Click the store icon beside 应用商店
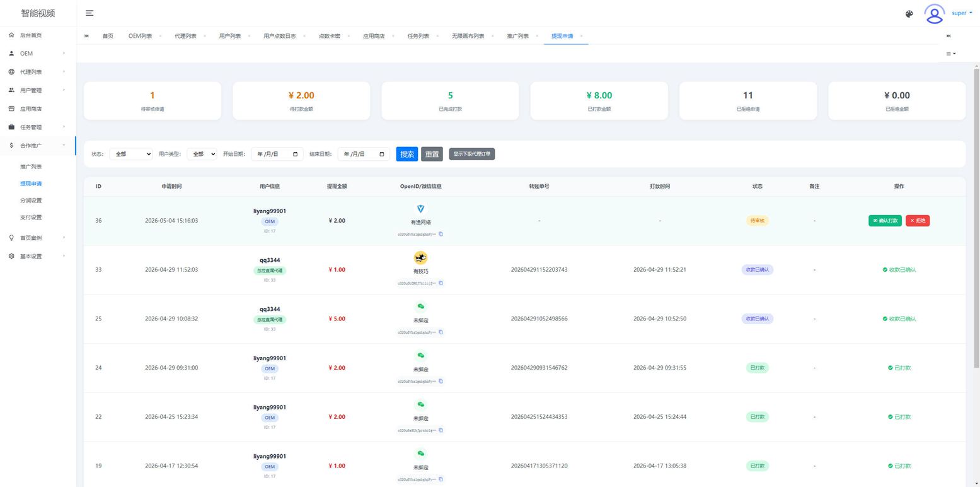The height and width of the screenshot is (487, 980). 11,109
